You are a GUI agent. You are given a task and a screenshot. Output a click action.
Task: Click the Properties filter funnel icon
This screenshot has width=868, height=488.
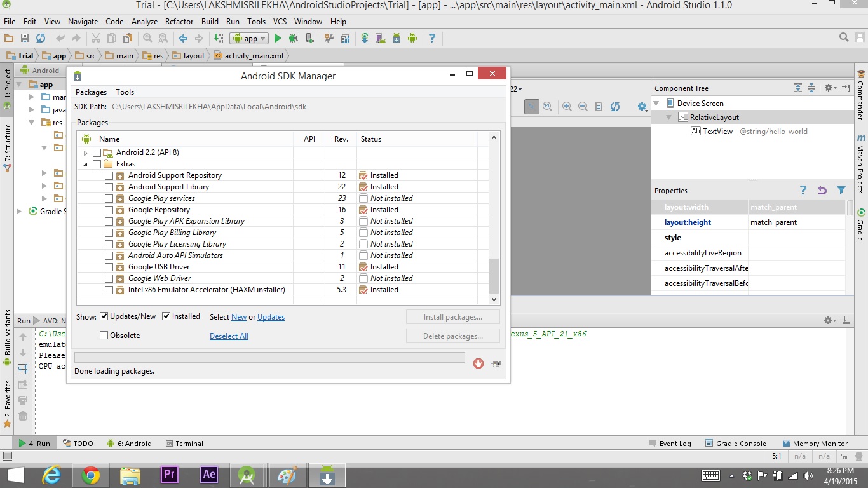[x=841, y=190]
